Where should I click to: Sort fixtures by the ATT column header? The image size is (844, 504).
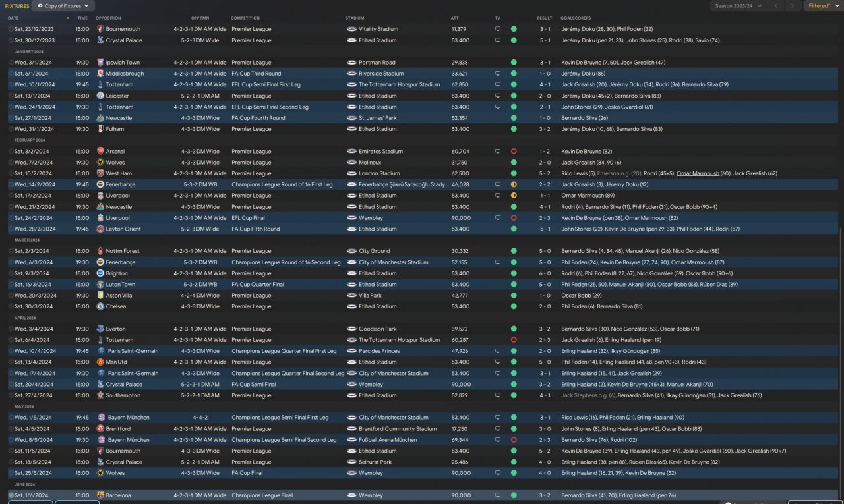pyautogui.click(x=455, y=18)
